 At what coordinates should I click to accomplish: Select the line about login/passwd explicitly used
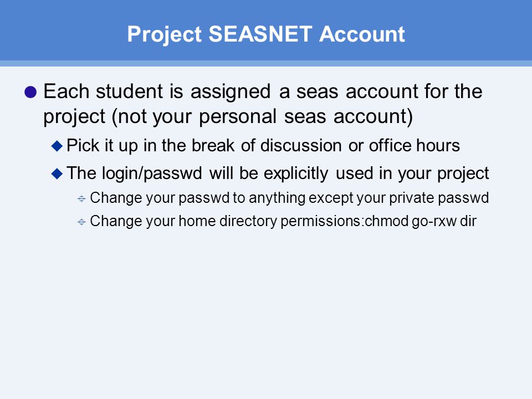(278, 173)
